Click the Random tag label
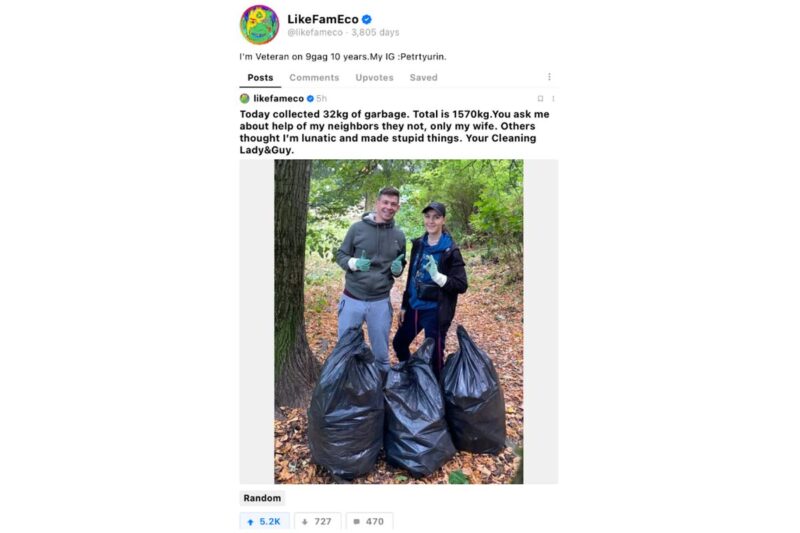Screen dimensions: 800x533 pos(262,498)
